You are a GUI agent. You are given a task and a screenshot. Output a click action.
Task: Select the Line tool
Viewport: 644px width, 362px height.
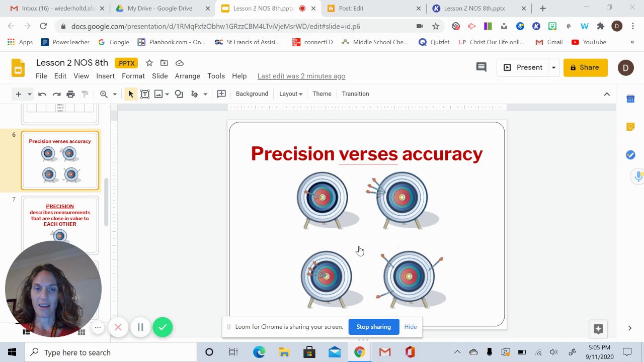(195, 94)
